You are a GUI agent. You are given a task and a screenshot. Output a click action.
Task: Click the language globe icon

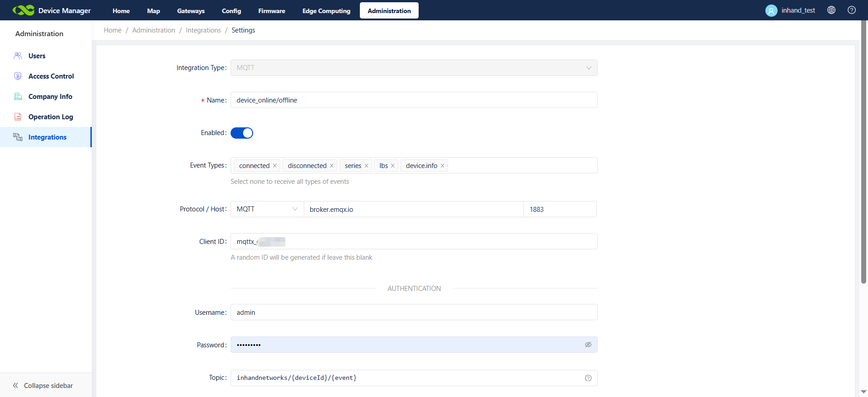(831, 10)
